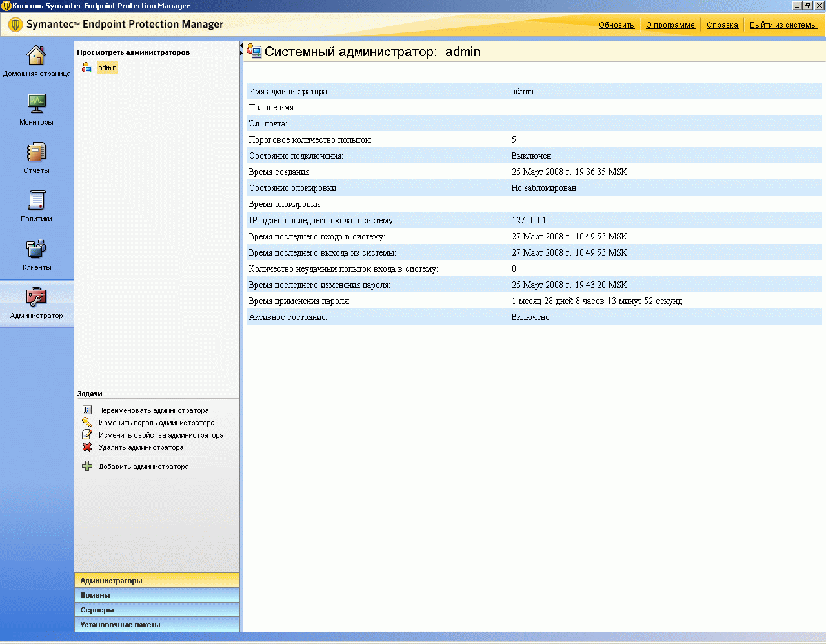Image resolution: width=826 pixels, height=644 pixels.
Task: Click the 127.0.0.1 IP address value
Action: pyautogui.click(x=529, y=221)
